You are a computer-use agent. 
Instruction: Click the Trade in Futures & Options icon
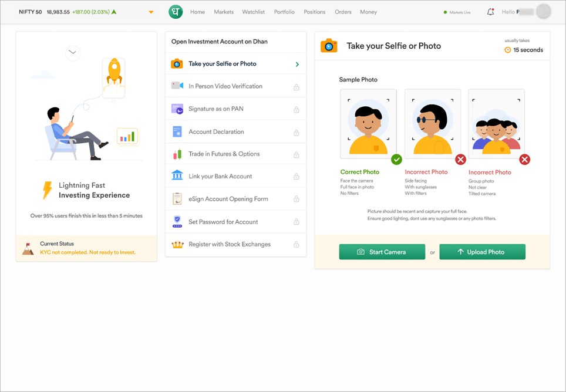click(x=177, y=154)
